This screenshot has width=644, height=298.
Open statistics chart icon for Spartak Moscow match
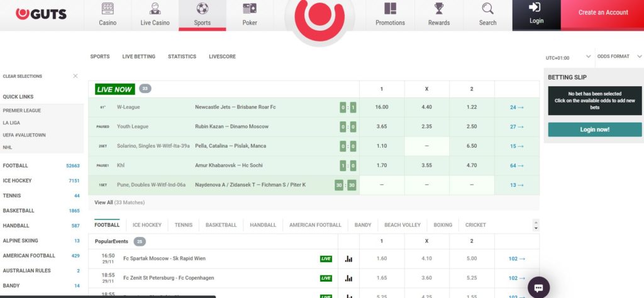(349, 258)
